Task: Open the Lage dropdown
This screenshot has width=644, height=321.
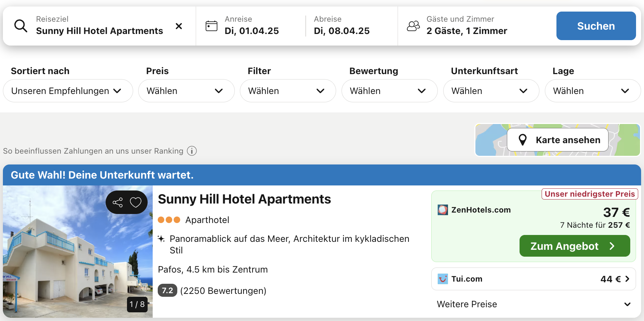Action: 593,91
